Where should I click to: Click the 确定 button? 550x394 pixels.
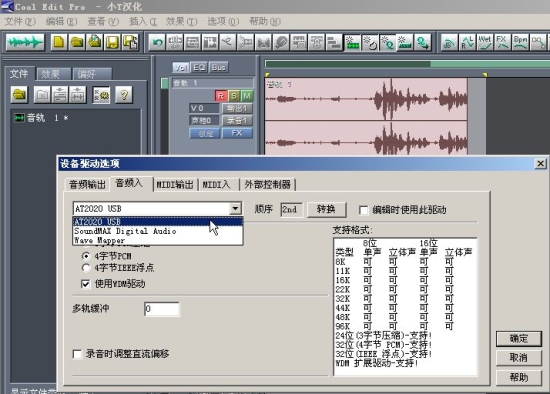tap(519, 339)
